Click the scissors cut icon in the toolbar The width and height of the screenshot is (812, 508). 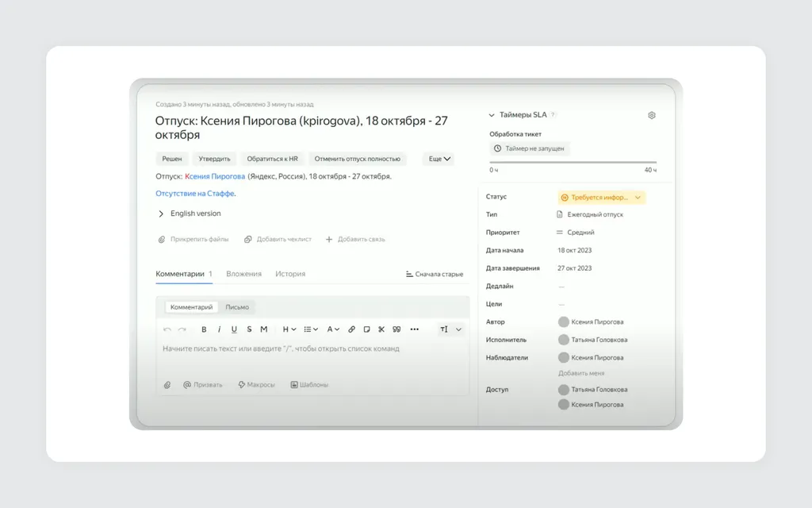[x=381, y=329]
